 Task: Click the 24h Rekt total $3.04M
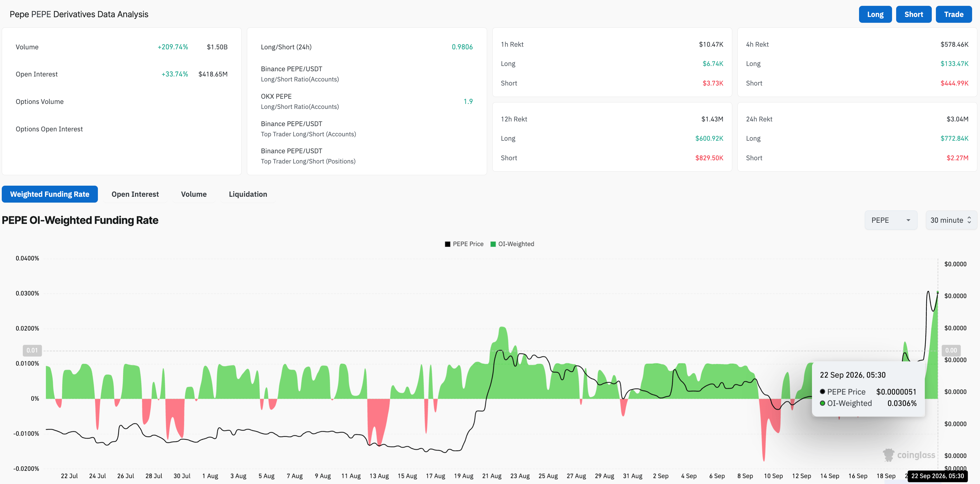[x=958, y=119]
